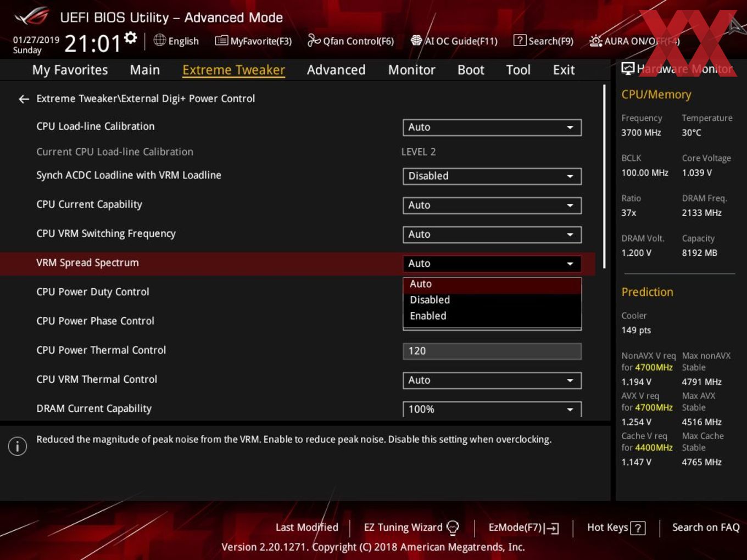Screen dimensions: 747x560
Task: Choose Enabled in the open dropdown list
Action: 492,316
